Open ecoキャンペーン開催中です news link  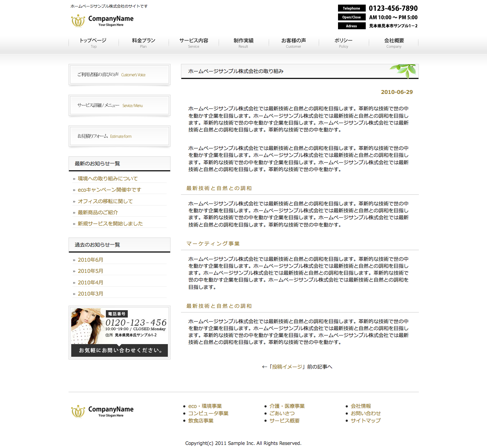pos(109,190)
